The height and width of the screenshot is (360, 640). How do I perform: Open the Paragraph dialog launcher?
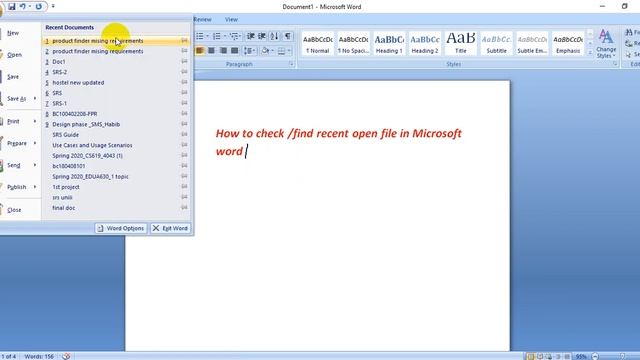pos(291,64)
